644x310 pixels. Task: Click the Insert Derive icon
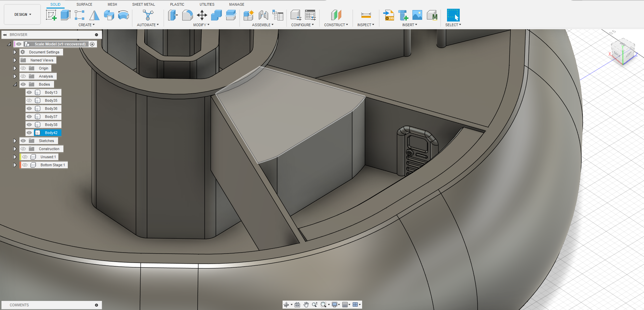403,15
